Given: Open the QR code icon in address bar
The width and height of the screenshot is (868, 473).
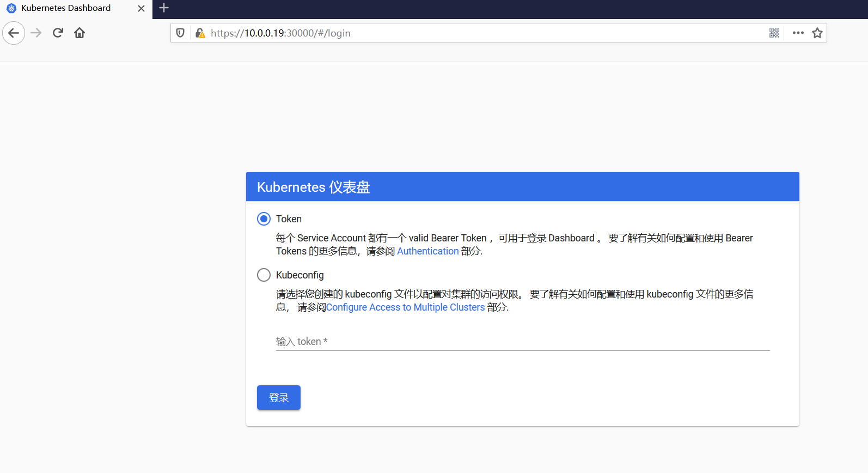Looking at the screenshot, I should (774, 33).
